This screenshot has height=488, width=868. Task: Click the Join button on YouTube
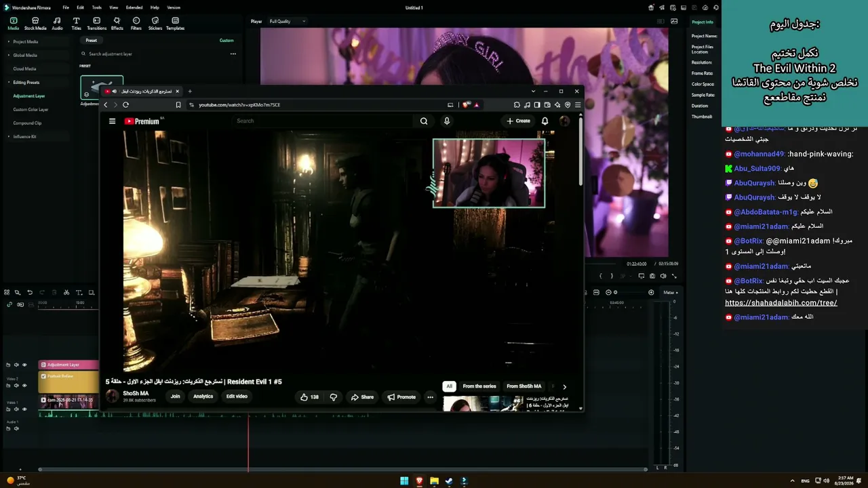coord(175,396)
